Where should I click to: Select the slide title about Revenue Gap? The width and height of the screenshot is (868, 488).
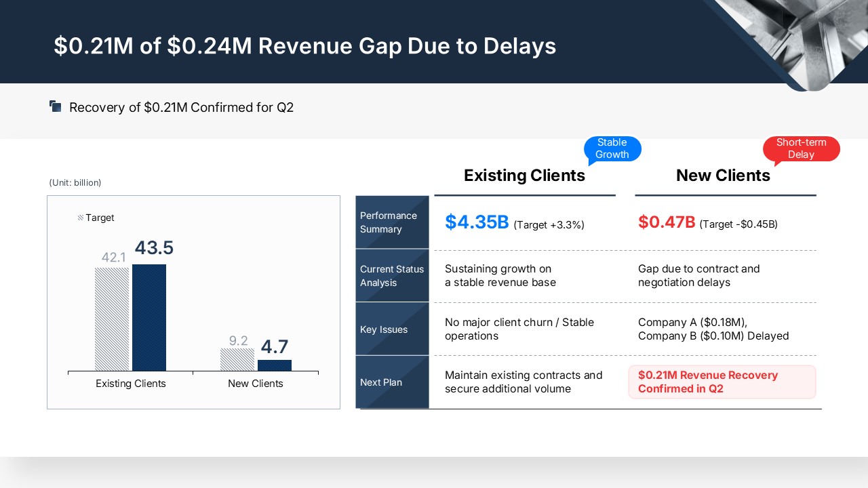coord(304,45)
